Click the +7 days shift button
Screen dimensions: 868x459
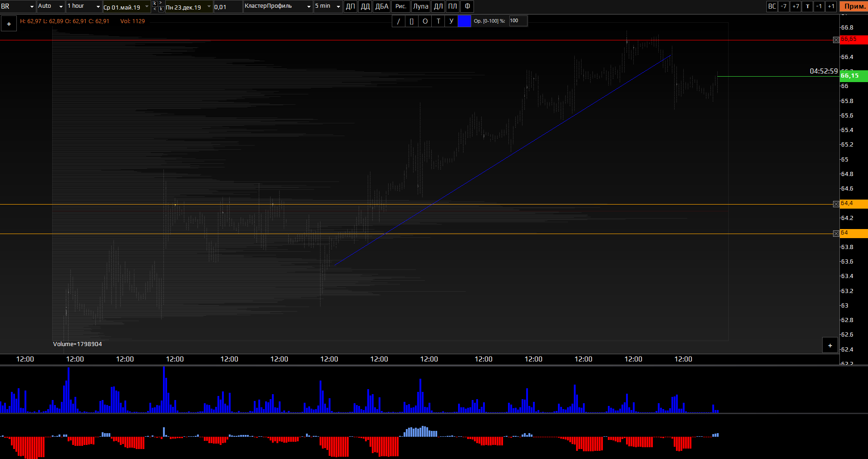(795, 6)
